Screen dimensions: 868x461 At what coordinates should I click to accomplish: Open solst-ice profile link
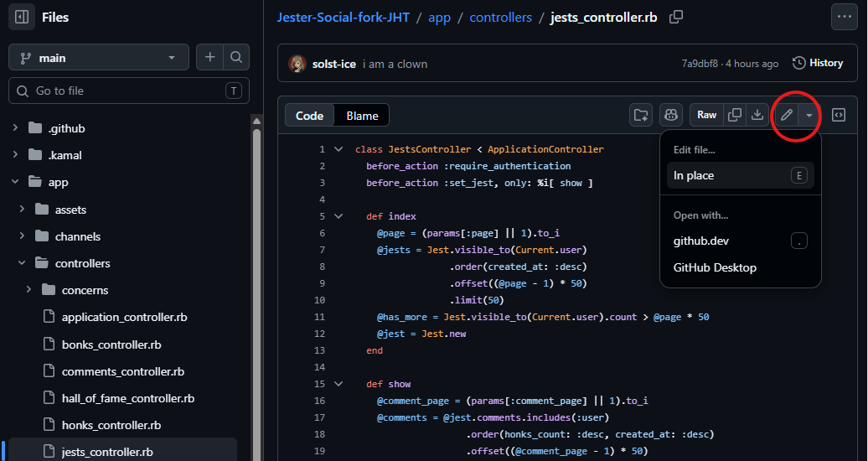point(333,64)
